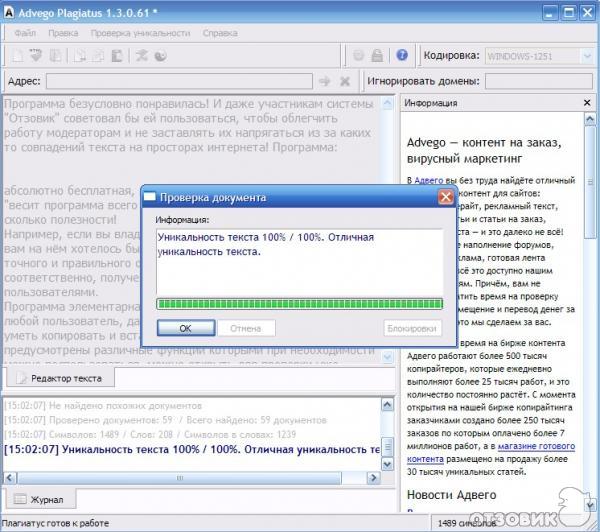Click log vertical scrollbar down arrow
This screenshot has height=532, width=600.
387,464
